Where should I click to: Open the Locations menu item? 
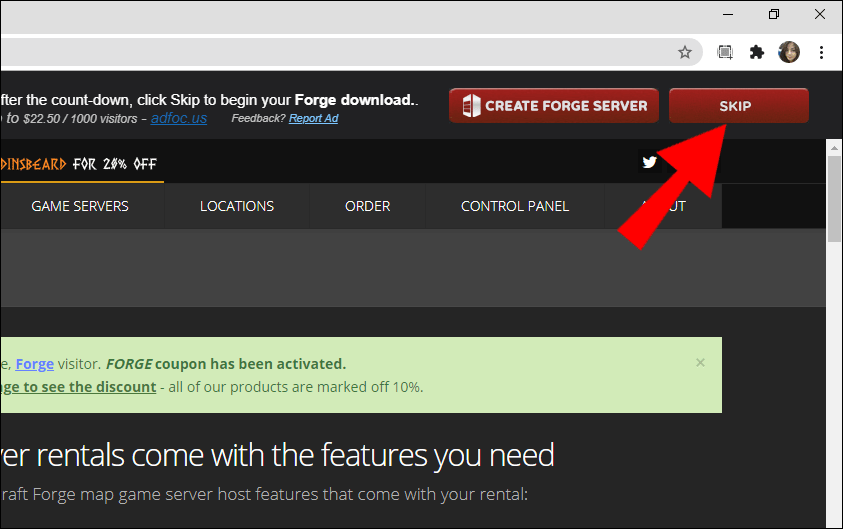[x=237, y=206]
